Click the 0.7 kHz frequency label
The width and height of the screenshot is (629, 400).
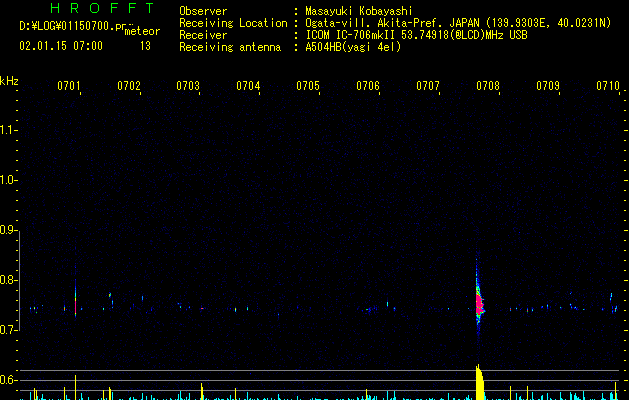(8, 330)
